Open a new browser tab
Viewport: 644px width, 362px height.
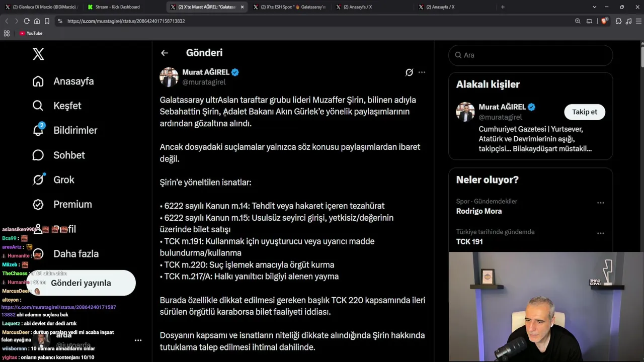coord(503,7)
